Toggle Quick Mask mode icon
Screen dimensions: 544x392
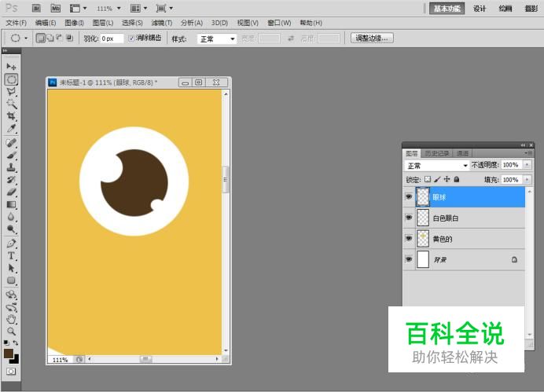11,372
